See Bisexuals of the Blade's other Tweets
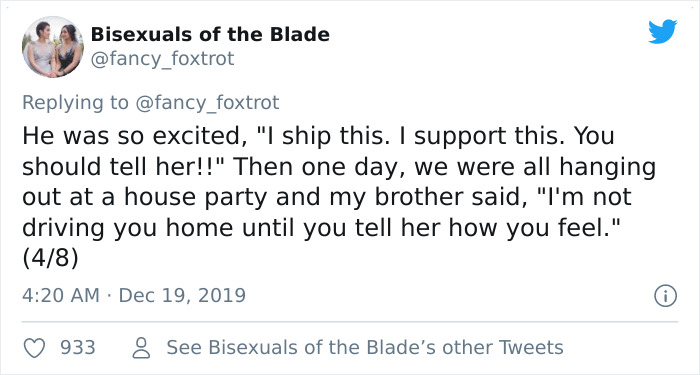The height and width of the screenshot is (375, 700). (365, 348)
